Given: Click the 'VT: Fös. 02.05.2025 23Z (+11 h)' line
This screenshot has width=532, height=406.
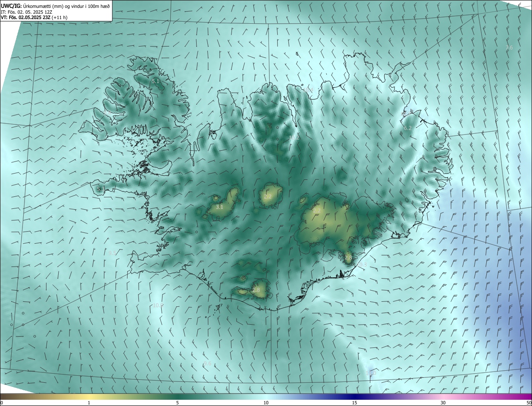Looking at the screenshot, I should click(x=34, y=17).
